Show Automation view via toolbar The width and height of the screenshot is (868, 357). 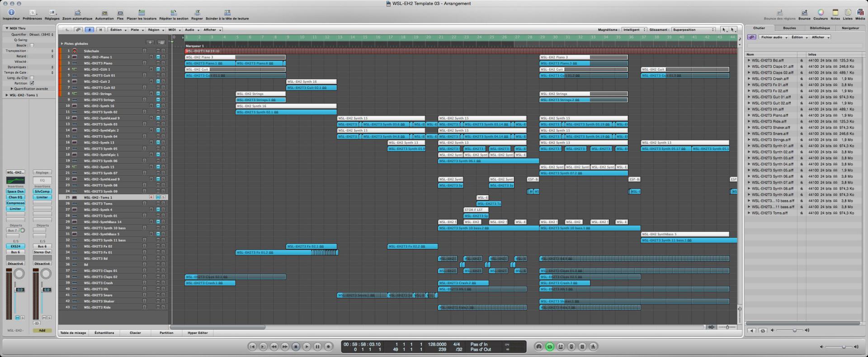[x=104, y=13]
